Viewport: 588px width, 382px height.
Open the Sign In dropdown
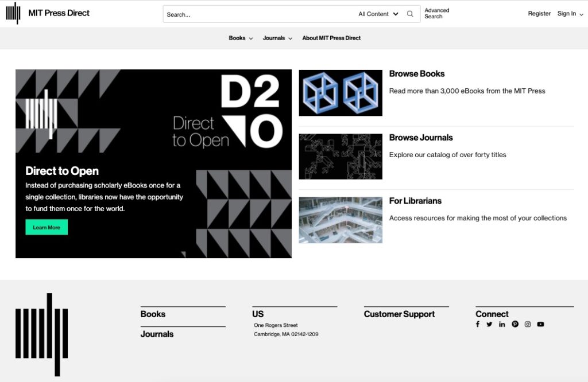pos(570,13)
